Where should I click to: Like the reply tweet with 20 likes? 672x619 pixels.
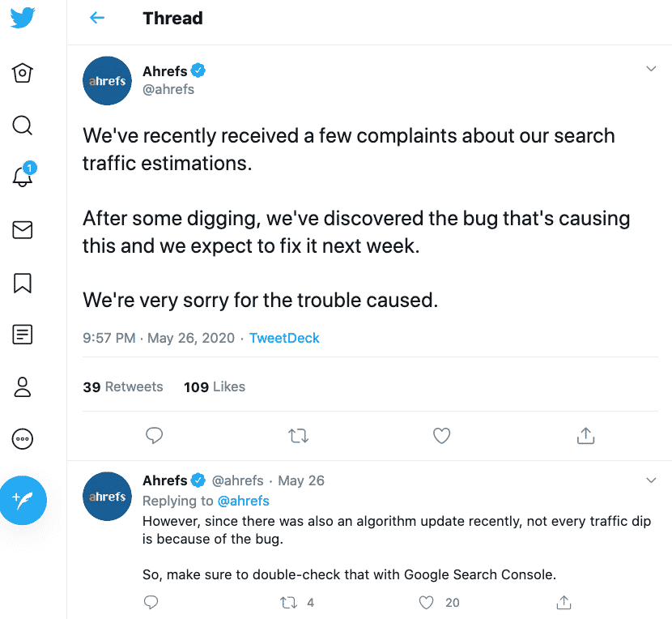[x=427, y=602]
